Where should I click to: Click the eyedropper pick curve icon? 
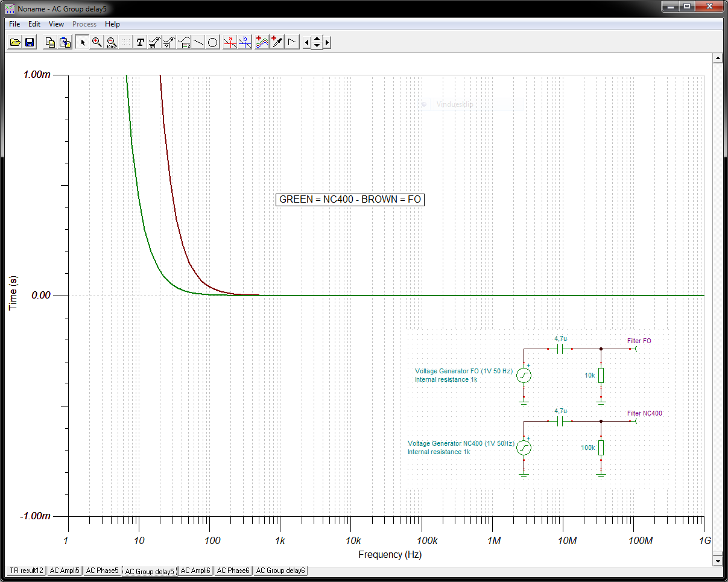[277, 42]
